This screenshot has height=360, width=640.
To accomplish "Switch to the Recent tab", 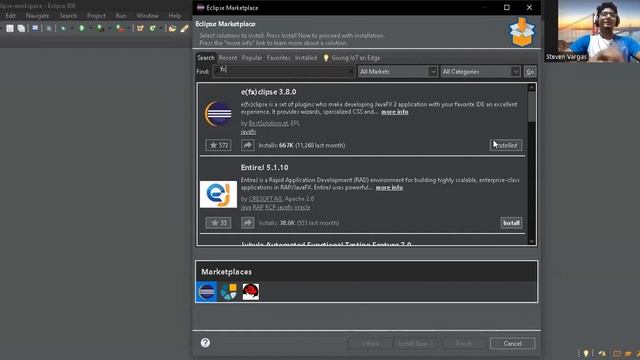I will [228, 58].
